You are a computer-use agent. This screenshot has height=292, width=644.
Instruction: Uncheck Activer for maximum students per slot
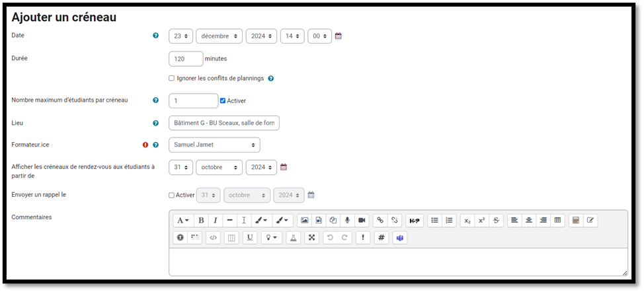click(x=223, y=100)
